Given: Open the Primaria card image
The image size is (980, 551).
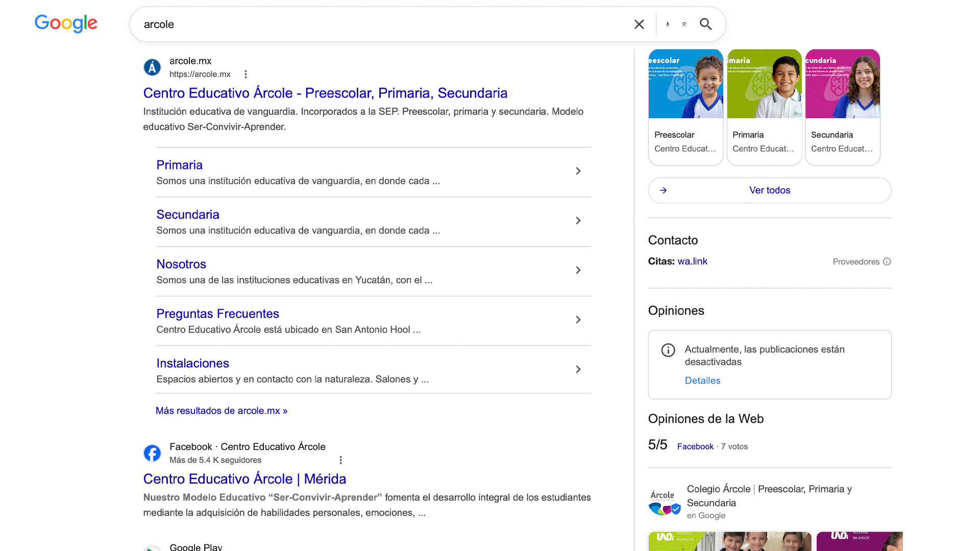Looking at the screenshot, I should (x=764, y=84).
